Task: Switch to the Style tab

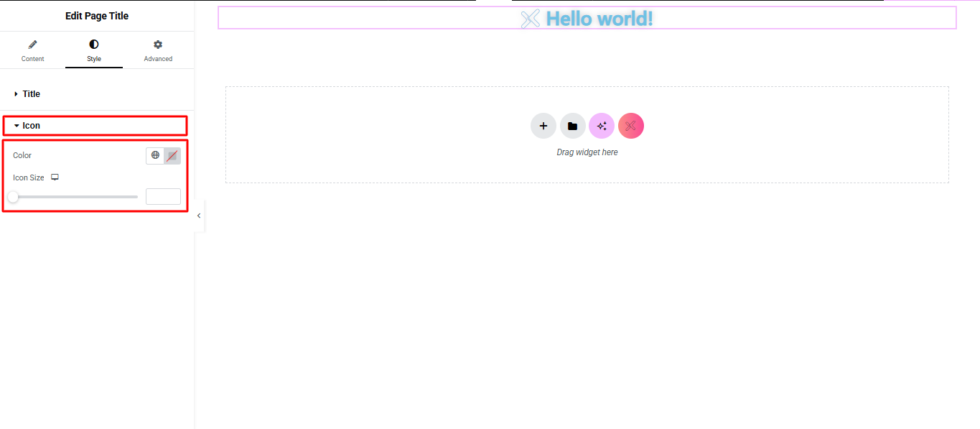Action: (x=94, y=50)
